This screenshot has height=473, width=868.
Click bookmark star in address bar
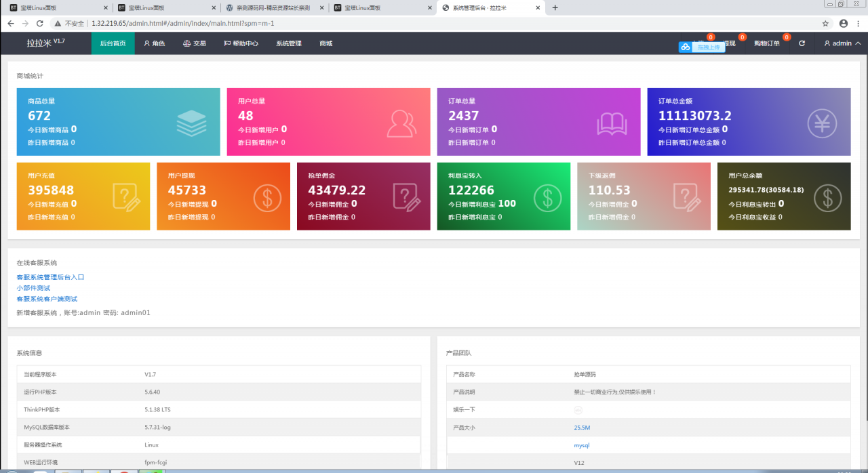[x=825, y=23]
